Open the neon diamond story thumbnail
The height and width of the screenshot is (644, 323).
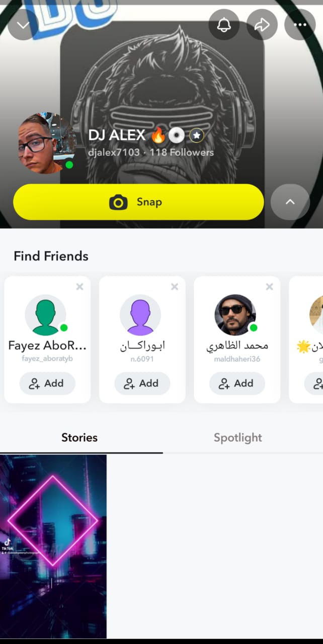click(x=53, y=546)
